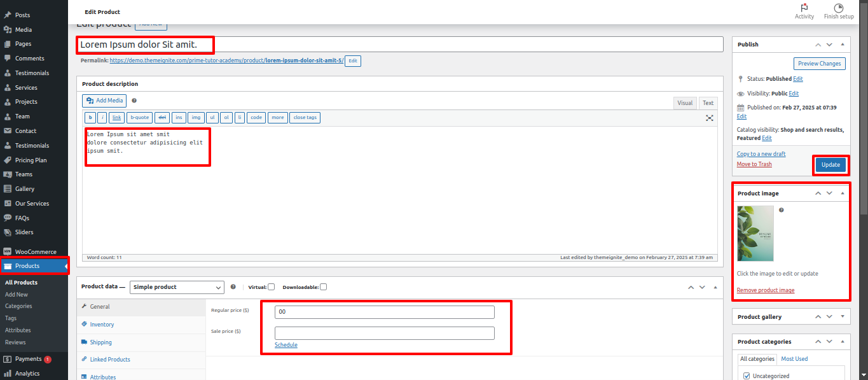Insert a blockquote with b-quote
The height and width of the screenshot is (380, 868).
(139, 117)
